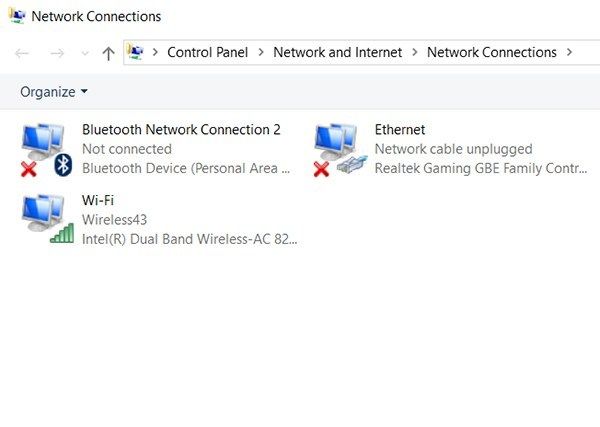Select the Wi-Fi adapter icon
The image size is (600, 427).
pyautogui.click(x=46, y=217)
